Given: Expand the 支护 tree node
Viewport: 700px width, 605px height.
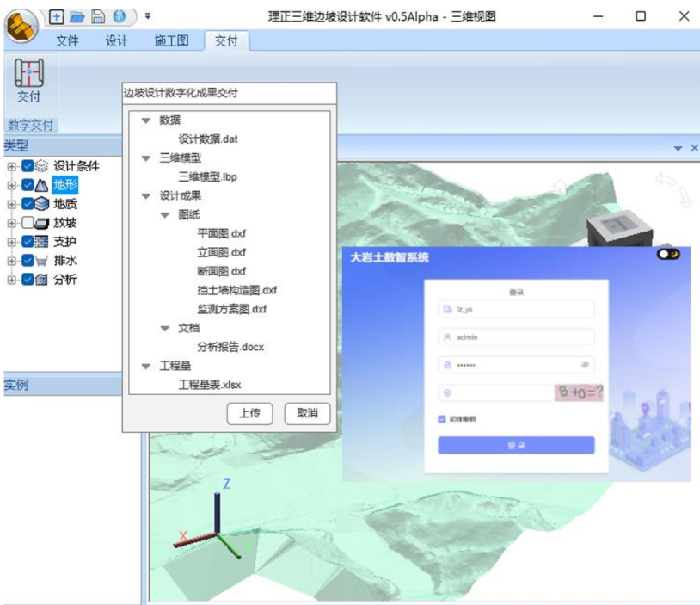Looking at the screenshot, I should point(11,242).
